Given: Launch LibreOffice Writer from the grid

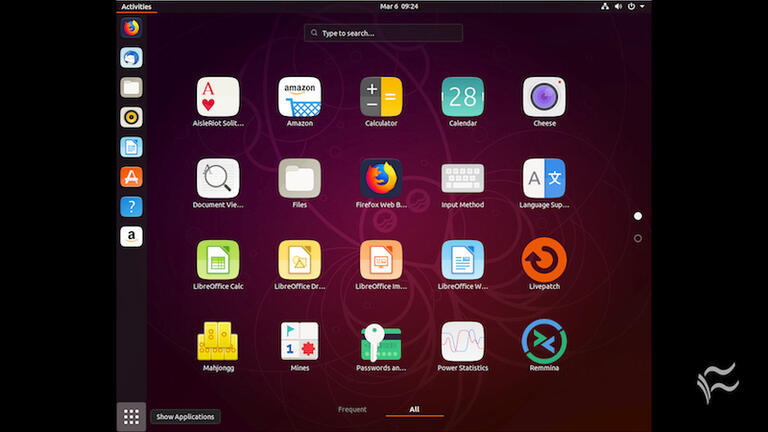Looking at the screenshot, I should point(463,260).
